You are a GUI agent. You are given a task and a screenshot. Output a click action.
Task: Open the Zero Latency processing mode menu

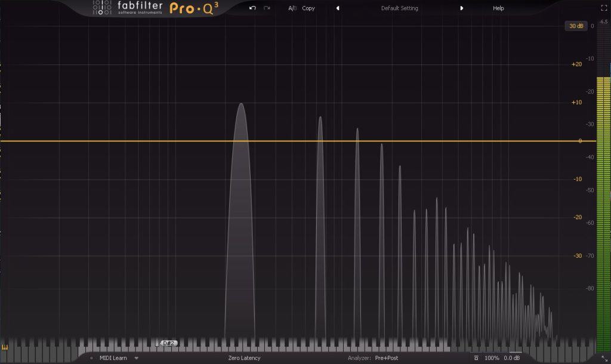tap(244, 358)
